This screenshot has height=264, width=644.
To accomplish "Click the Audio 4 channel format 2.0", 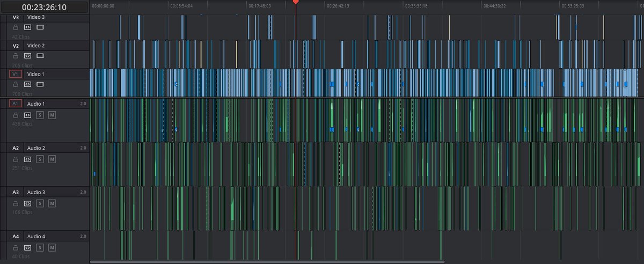I will coord(83,236).
